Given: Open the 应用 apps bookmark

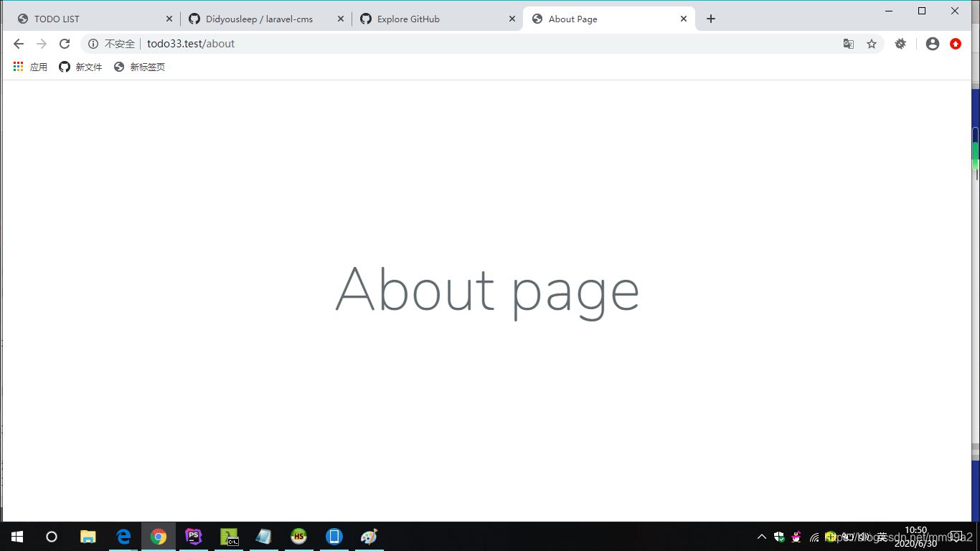Looking at the screenshot, I should click(x=30, y=67).
